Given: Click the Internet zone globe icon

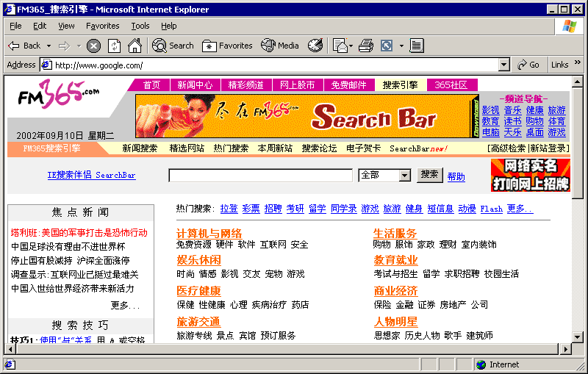Looking at the screenshot, I should tap(481, 364).
